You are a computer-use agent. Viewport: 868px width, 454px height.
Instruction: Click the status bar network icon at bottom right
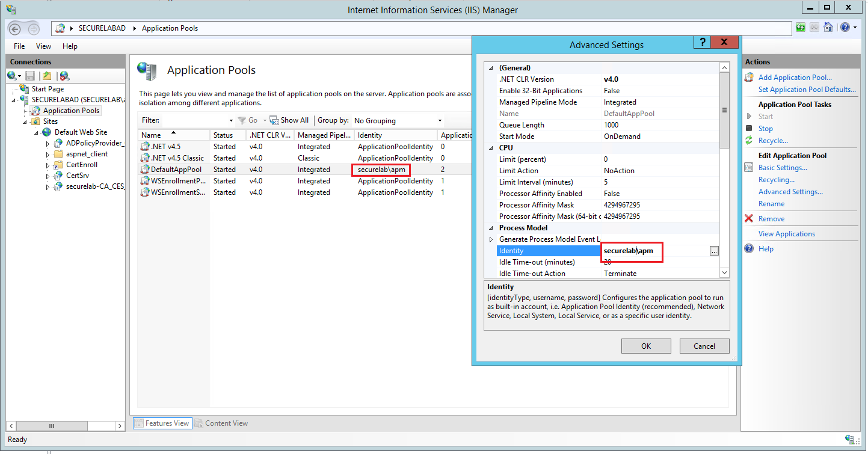[851, 440]
